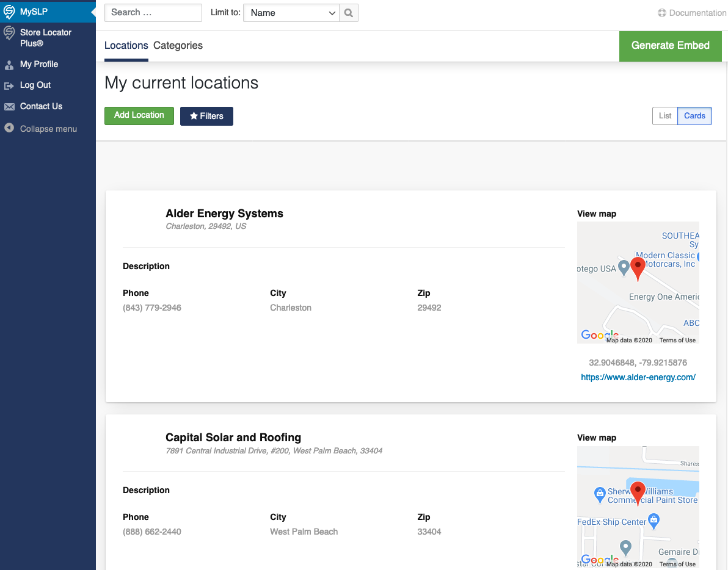
Task: Open My Profile from the sidebar
Action: 39,64
